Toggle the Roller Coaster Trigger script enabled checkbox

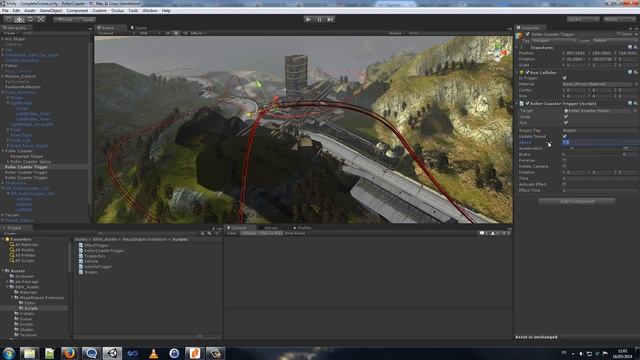coord(527,103)
